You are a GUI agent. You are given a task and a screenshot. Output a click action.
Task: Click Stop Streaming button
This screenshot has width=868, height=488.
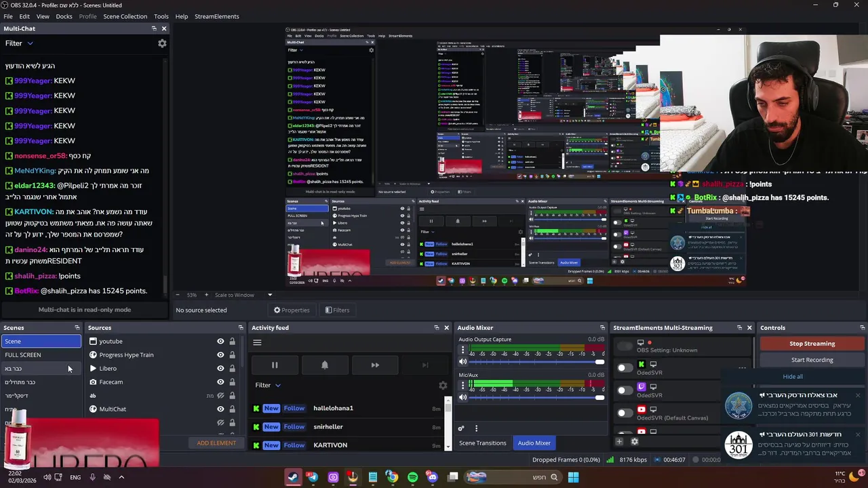[812, 344]
